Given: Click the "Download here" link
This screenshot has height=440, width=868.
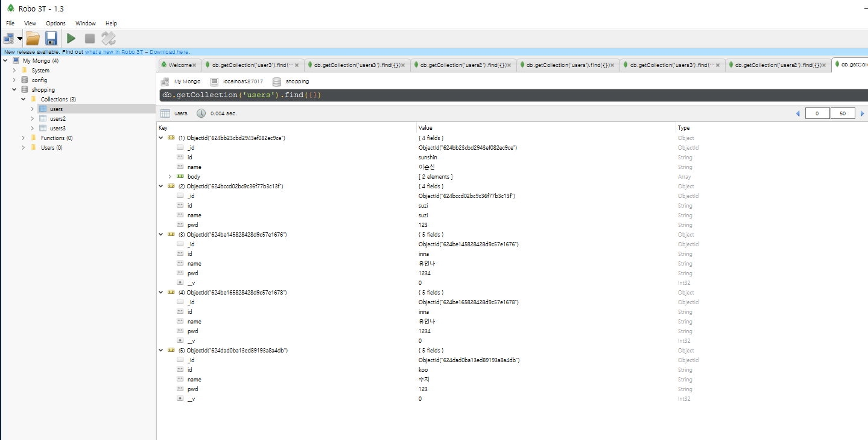Looking at the screenshot, I should [169, 52].
